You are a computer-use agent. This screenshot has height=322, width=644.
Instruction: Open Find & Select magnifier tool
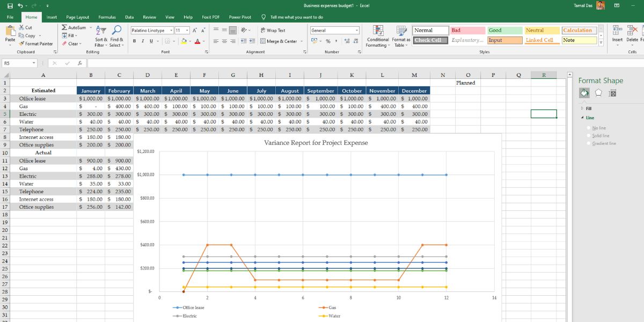116,31
